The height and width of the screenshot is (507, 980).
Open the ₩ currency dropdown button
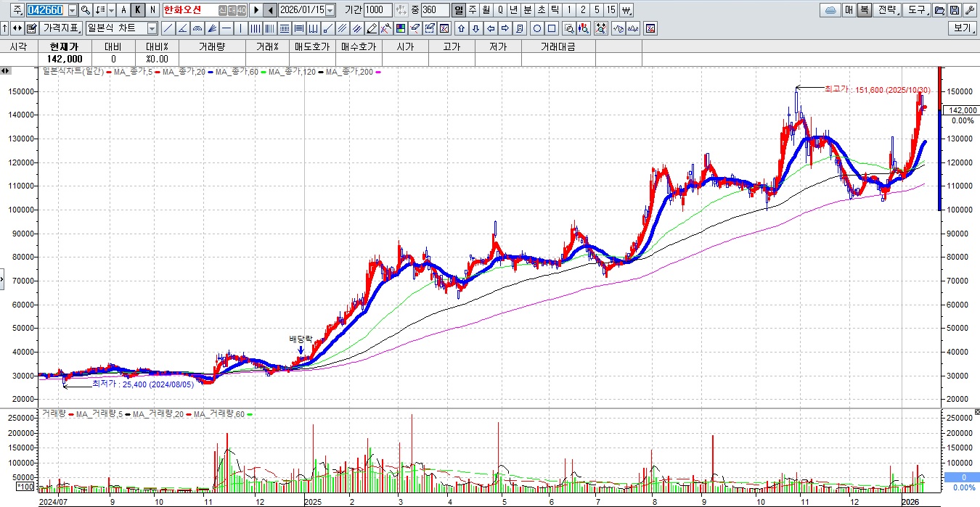pos(626,10)
